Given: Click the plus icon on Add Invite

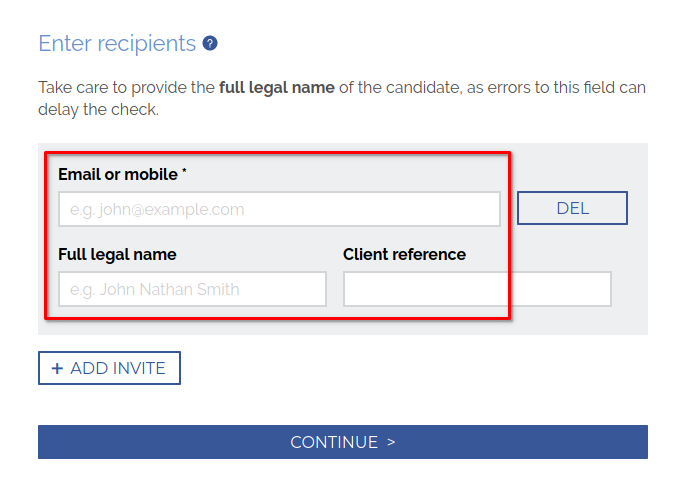Looking at the screenshot, I should [56, 368].
